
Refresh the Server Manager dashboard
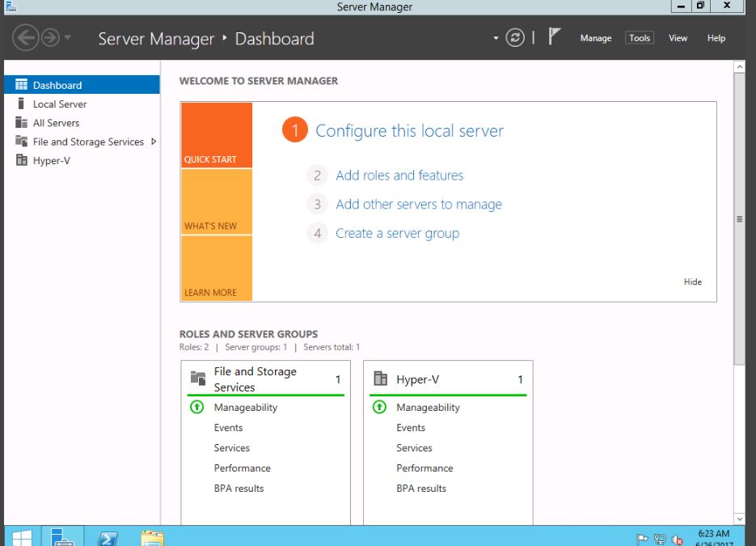[x=515, y=38]
